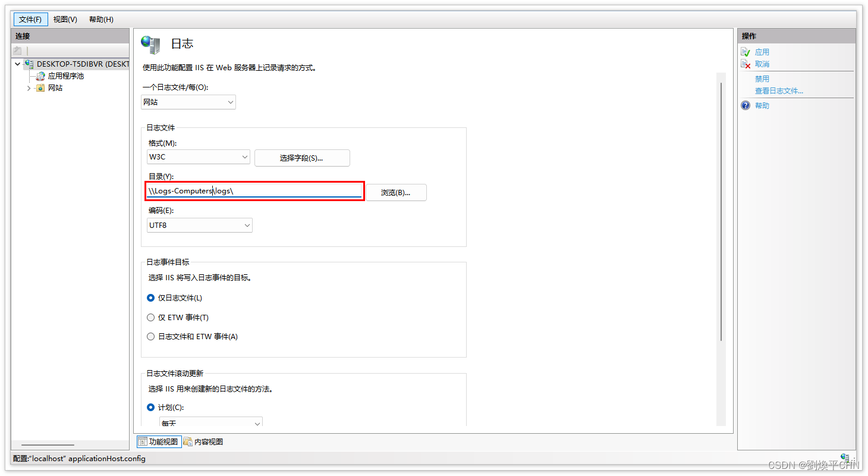The image size is (868, 476).
Task: Open the schedule dropdown under 计划
Action: pos(210,422)
